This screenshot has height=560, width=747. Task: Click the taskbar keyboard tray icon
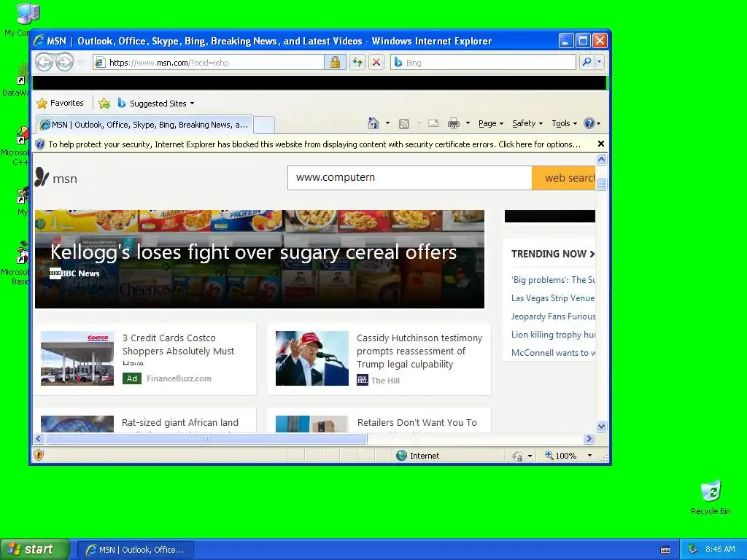[x=665, y=550]
